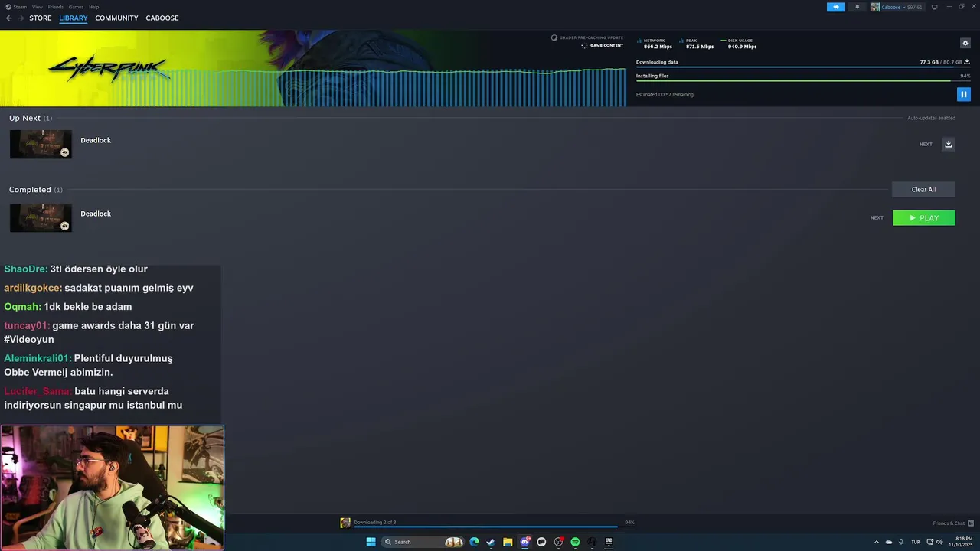Expand the Caboose account dropdown

(897, 7)
